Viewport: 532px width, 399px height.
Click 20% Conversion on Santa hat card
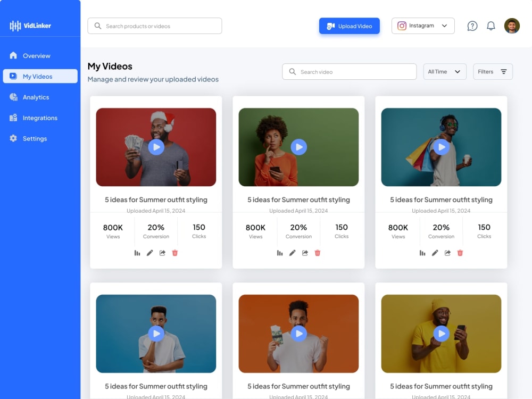(156, 231)
